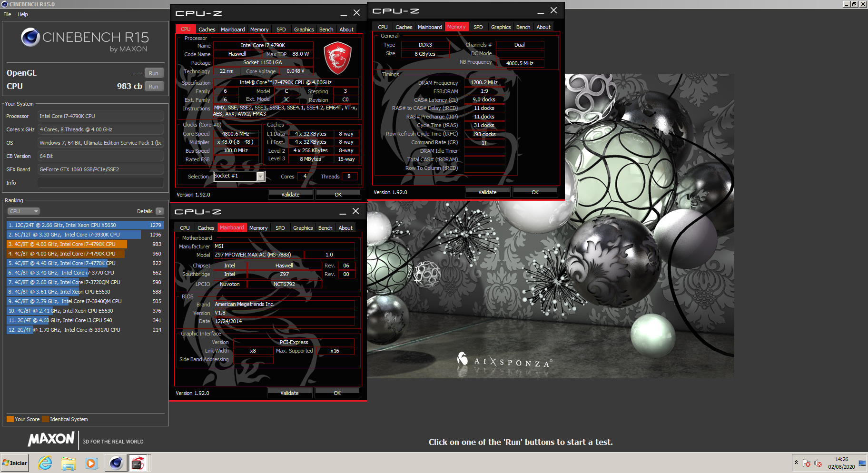Run the CPU benchmark

(154, 87)
